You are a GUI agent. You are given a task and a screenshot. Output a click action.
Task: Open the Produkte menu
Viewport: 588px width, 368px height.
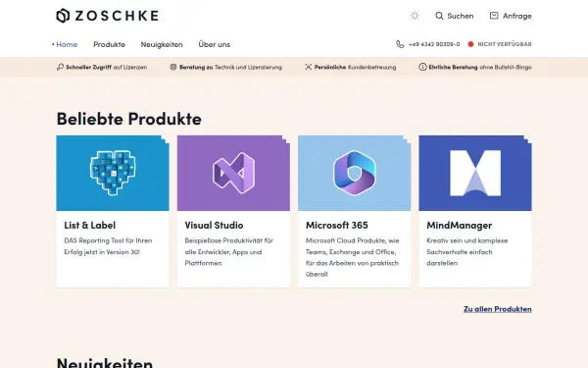click(x=109, y=44)
